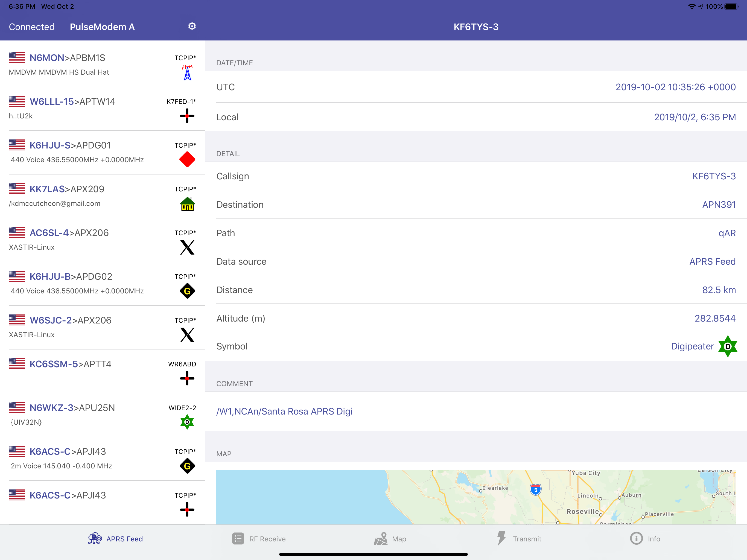Tap the red diamond icon for K6HJU-S
Viewport: 747px width, 560px height.
click(x=187, y=159)
